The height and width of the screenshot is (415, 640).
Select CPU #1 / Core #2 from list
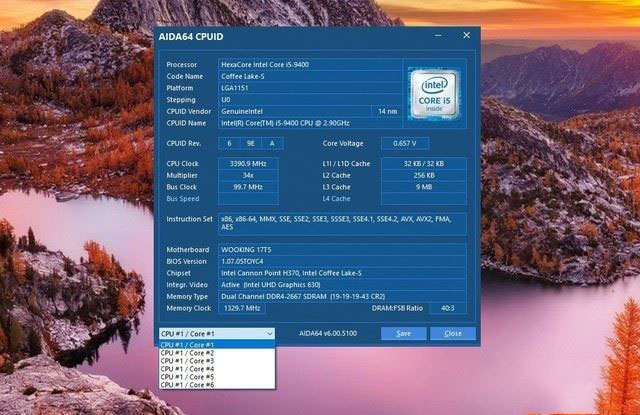(x=216, y=353)
